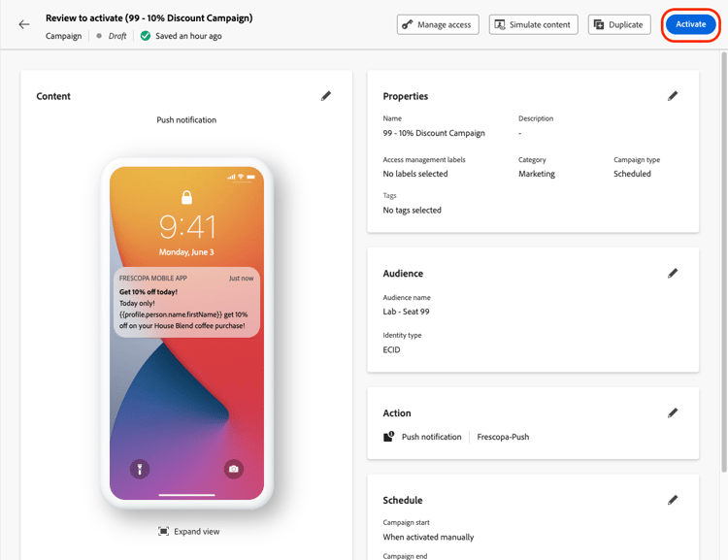Click 'When activated manually' schedule text
Screen dimensions: 728x560
click(428, 537)
